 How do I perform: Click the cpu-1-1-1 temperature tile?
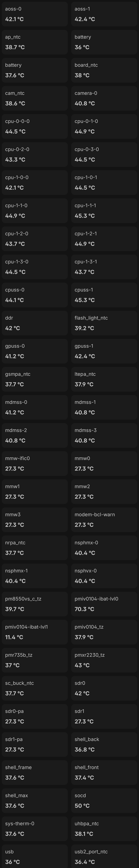pos(104,211)
